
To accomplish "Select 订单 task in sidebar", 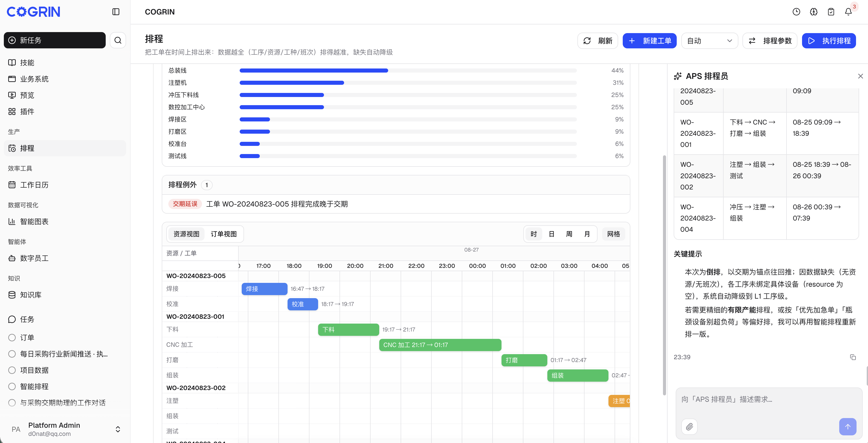I will point(65,338).
